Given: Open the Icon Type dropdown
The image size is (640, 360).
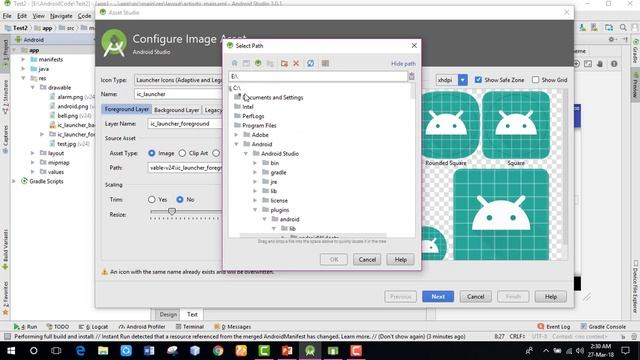Looking at the screenshot, I should [x=179, y=80].
